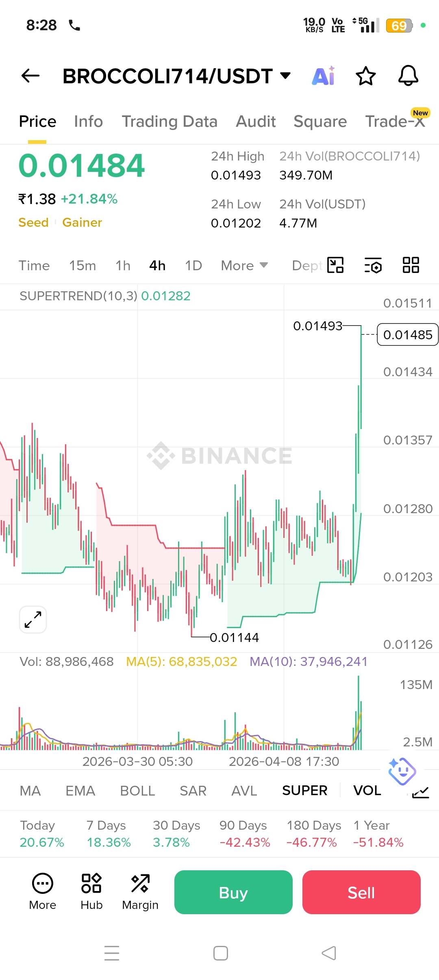Tap the 7 Days 18.36% performance
This screenshot has width=439, height=980.
109,834
